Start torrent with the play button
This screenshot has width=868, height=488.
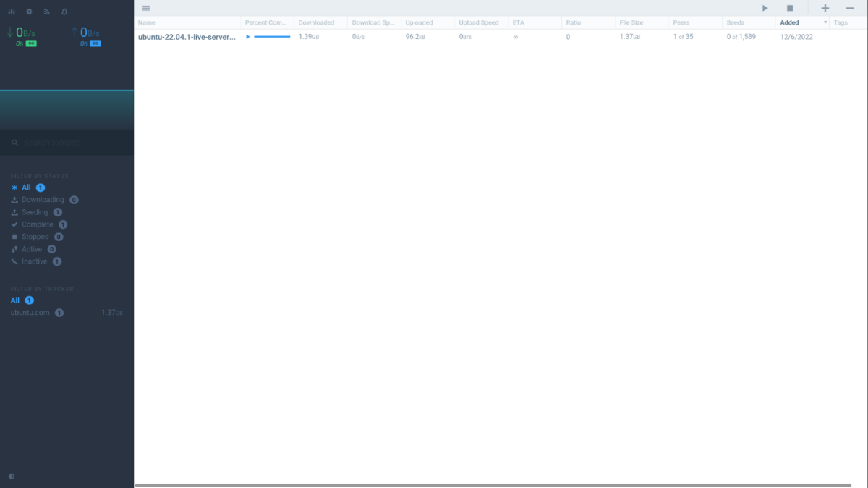765,8
